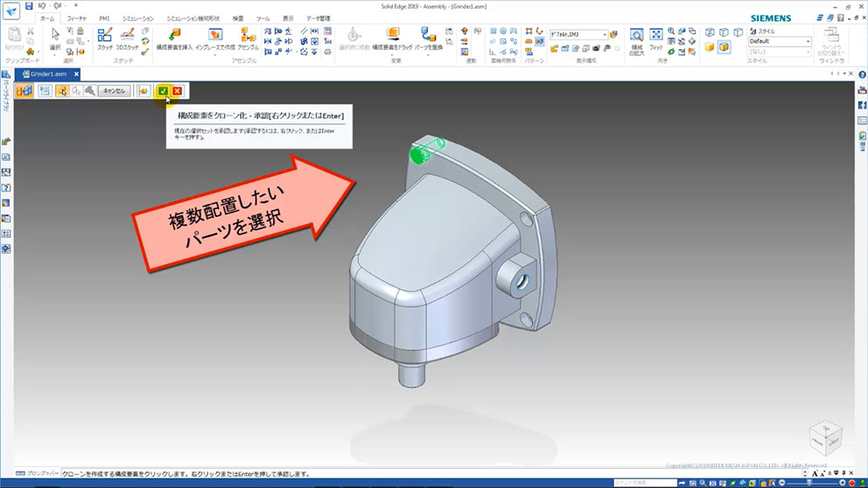This screenshot has width=868, height=488.
Task: Click the Insert Component icon
Action: click(x=173, y=36)
